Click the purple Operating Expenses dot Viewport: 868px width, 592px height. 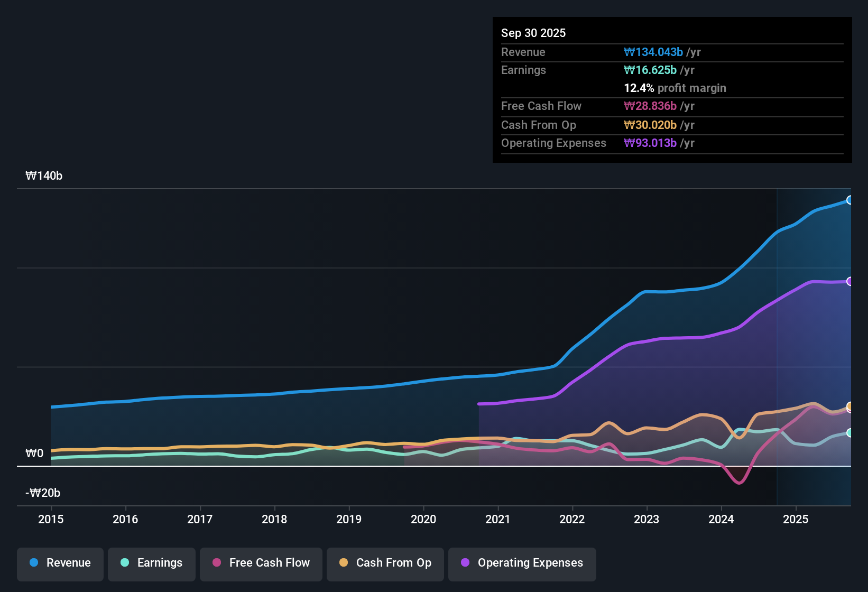pos(464,563)
